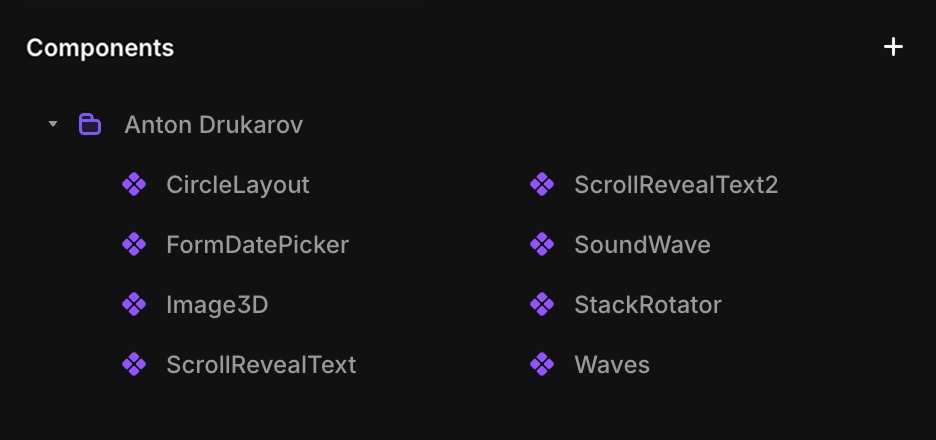The width and height of the screenshot is (936, 440).
Task: Click the FormDatePicker component icon
Action: [134, 245]
